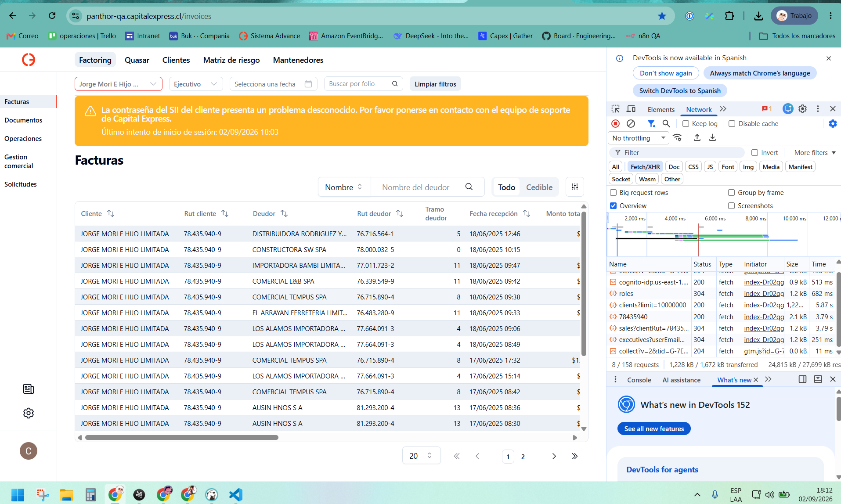Viewport: 841px width, 504px height.
Task: Focus the Buscar por folio field
Action: 363,84
